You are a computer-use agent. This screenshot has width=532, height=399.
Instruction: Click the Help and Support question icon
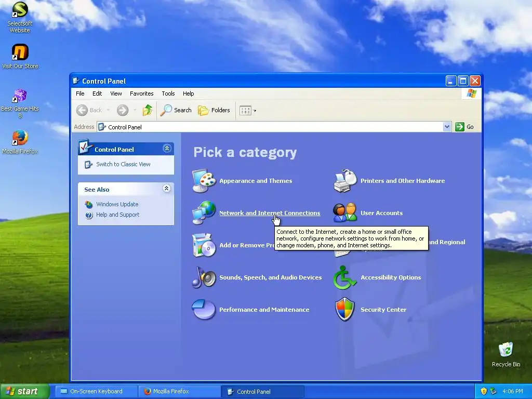89,215
